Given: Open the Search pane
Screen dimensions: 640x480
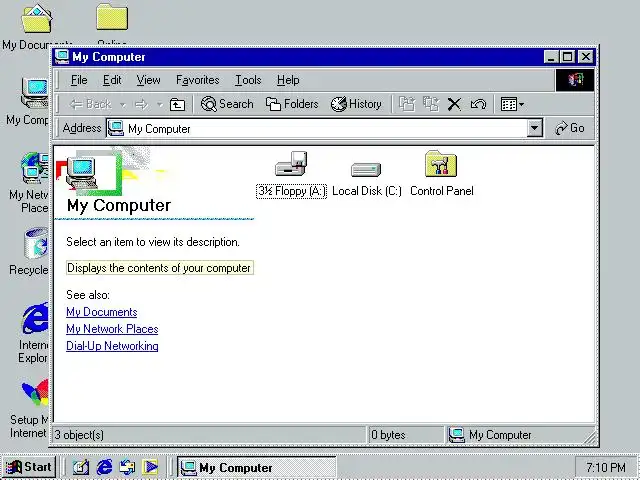Looking at the screenshot, I should click(227, 104).
